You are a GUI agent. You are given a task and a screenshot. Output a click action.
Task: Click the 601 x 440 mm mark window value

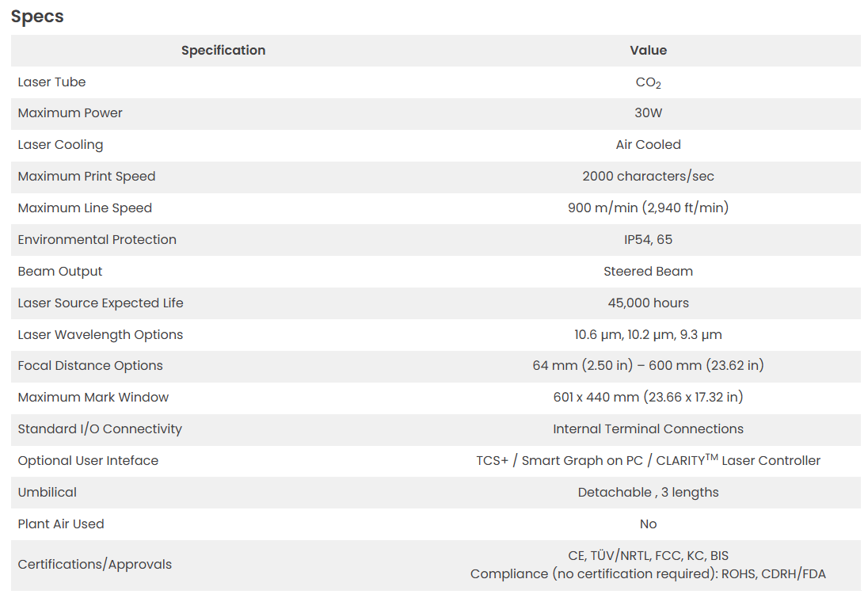(648, 398)
